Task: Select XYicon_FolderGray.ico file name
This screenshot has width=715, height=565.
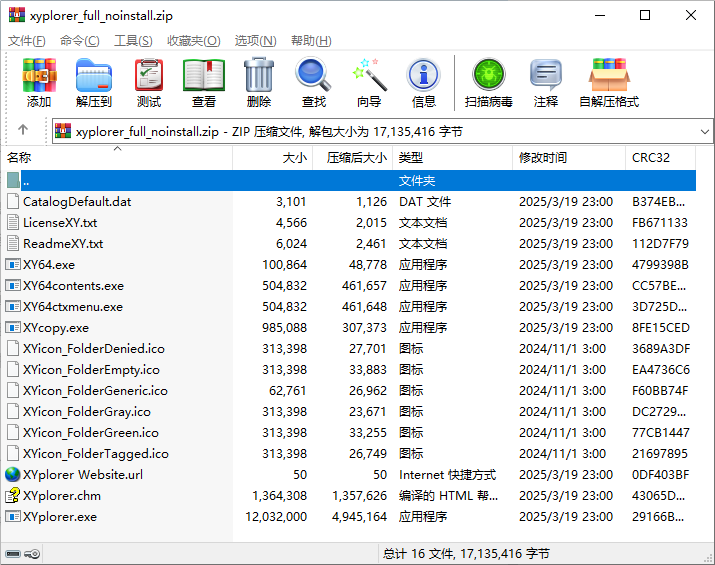Action: [87, 412]
